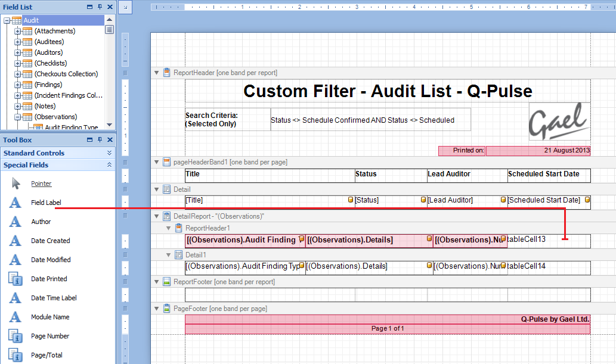
Task: Click the Date Time Label icon
Action: (x=16, y=298)
